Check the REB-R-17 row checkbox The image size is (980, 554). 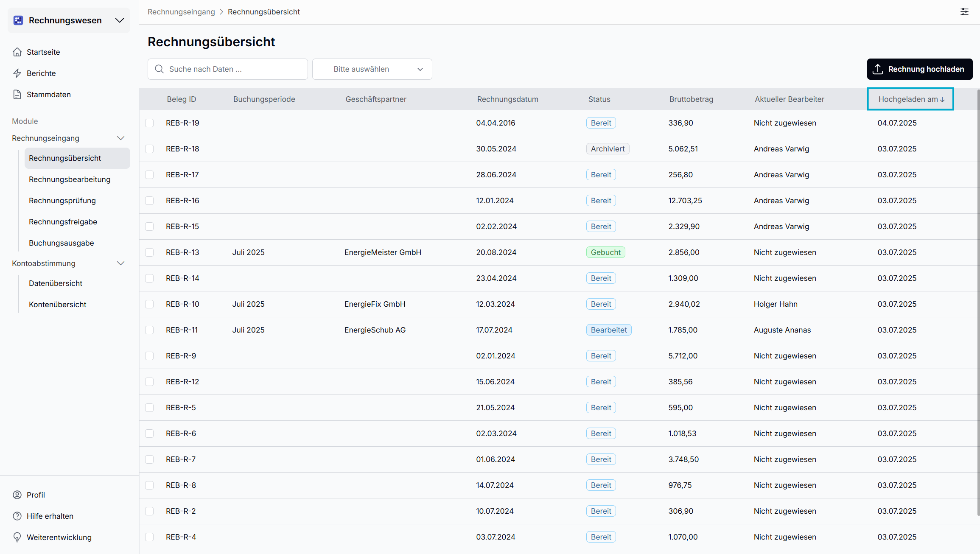pos(149,175)
